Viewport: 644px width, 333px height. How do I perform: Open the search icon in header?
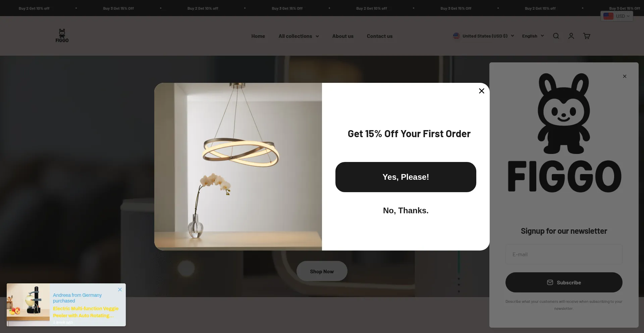556,36
